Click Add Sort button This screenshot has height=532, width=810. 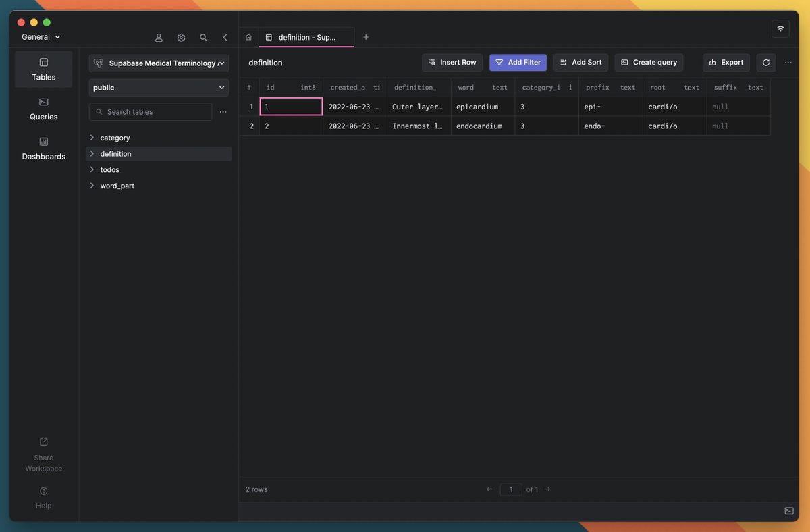580,63
